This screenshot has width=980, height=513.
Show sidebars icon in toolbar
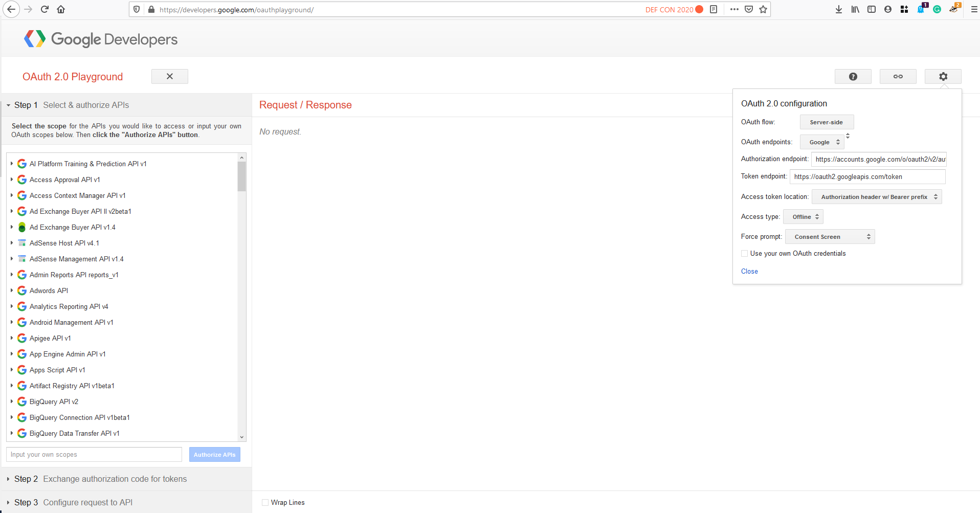click(872, 9)
